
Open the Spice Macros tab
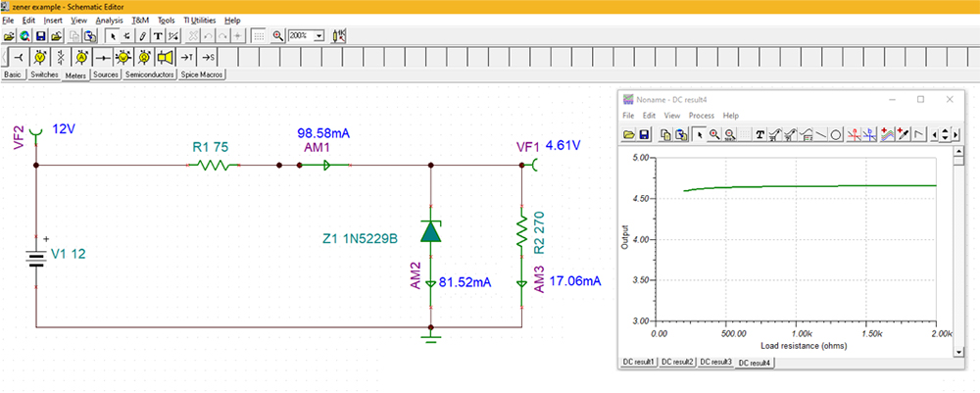click(x=203, y=74)
